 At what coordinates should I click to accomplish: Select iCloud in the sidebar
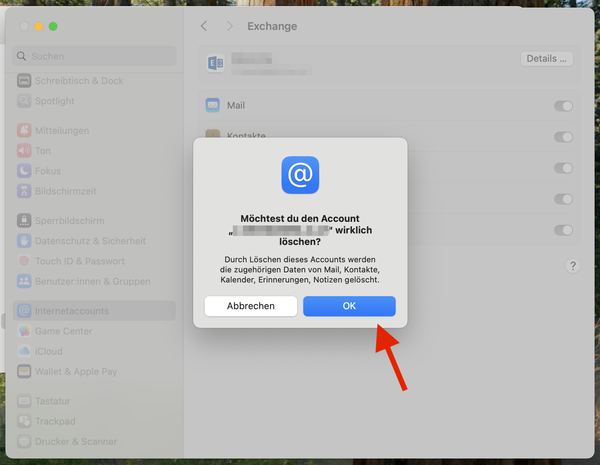49,351
